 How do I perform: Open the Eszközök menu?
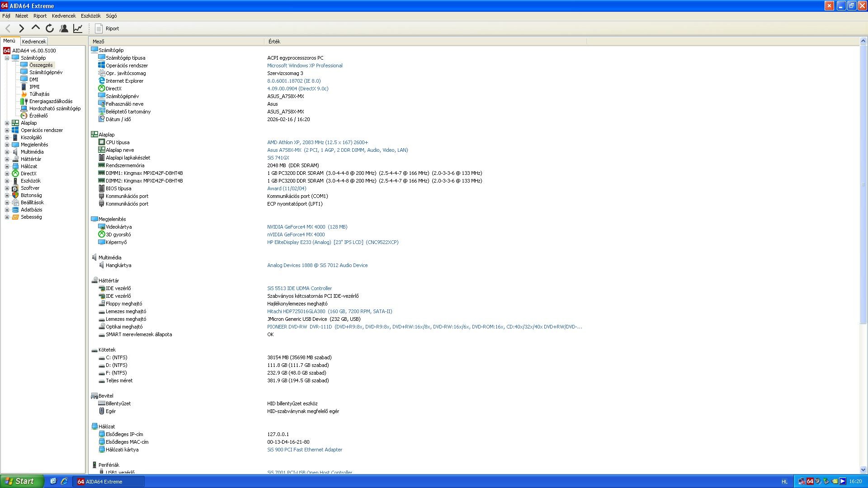click(90, 16)
